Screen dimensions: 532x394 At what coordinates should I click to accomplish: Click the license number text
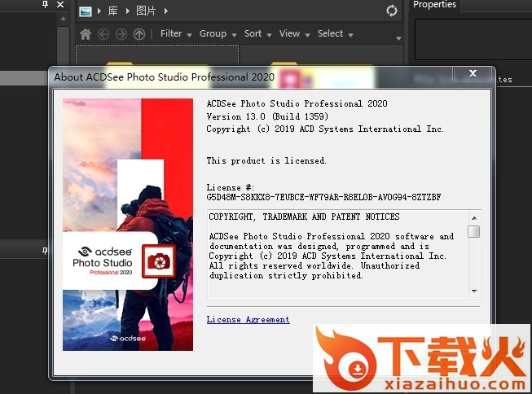point(323,197)
